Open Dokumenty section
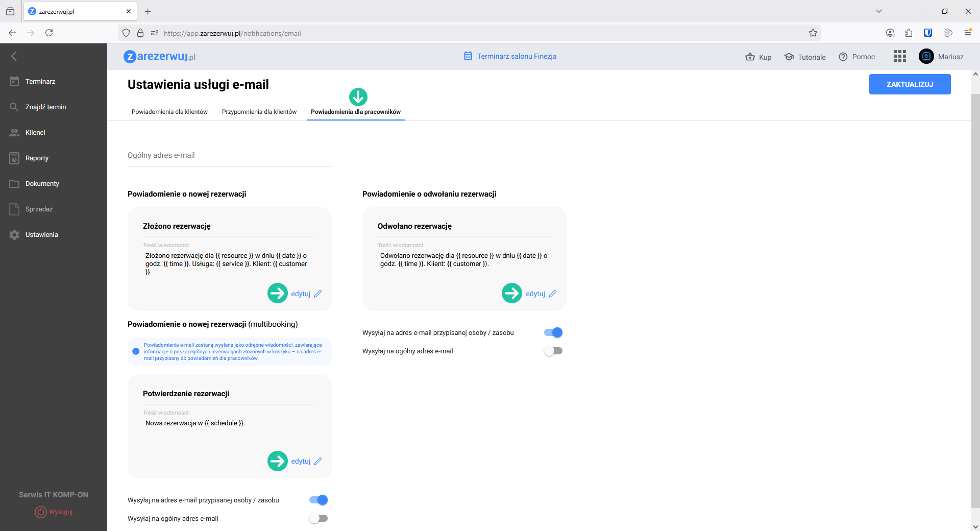 pos(42,184)
